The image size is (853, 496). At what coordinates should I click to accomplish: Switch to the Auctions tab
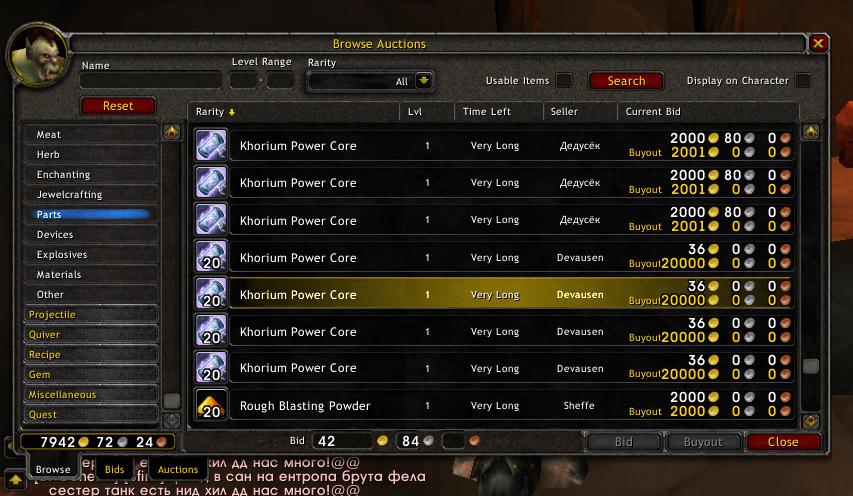click(x=178, y=469)
